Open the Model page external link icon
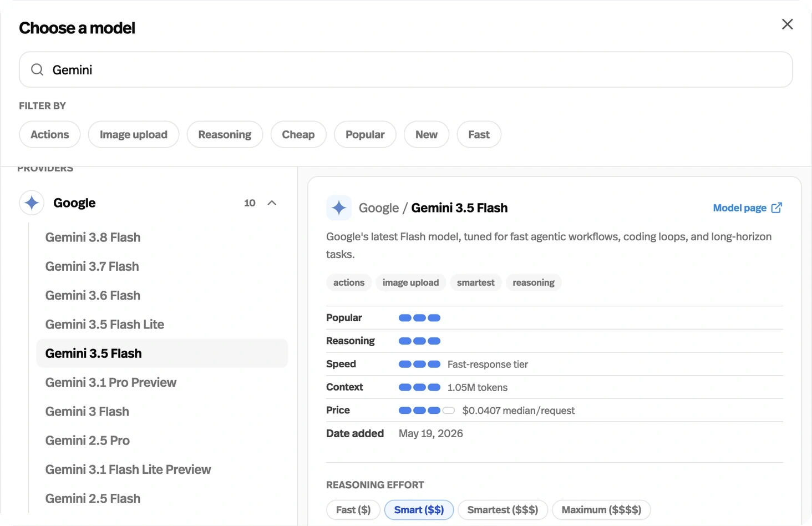Screen dimensions: 812x526 [x=777, y=208]
